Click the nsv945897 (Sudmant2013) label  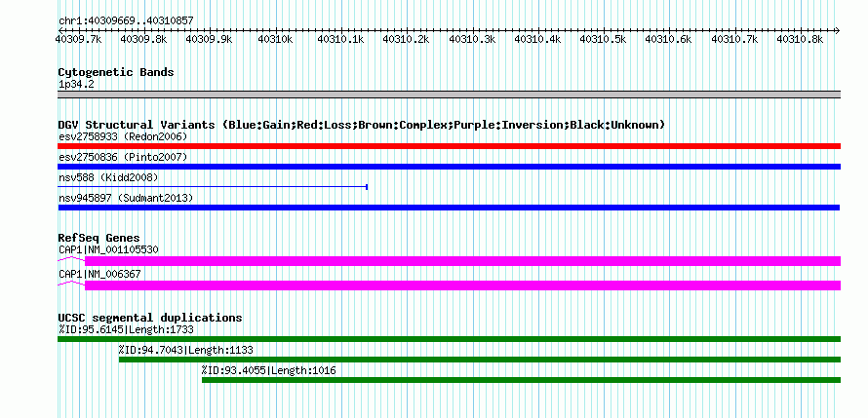[x=126, y=198]
